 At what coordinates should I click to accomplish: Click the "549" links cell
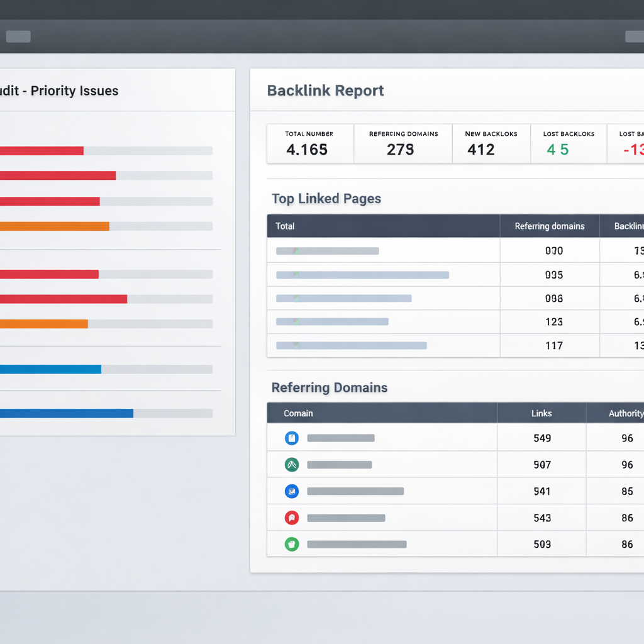542,438
